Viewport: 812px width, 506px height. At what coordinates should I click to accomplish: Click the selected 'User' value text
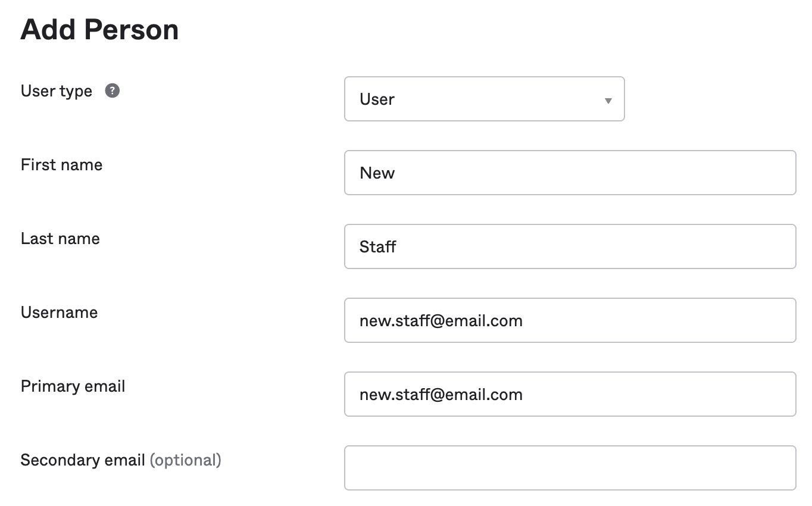tap(377, 99)
